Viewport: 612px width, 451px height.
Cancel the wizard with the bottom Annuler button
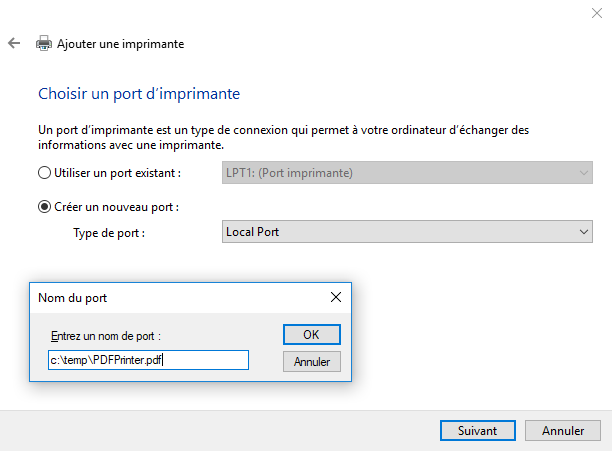563,431
